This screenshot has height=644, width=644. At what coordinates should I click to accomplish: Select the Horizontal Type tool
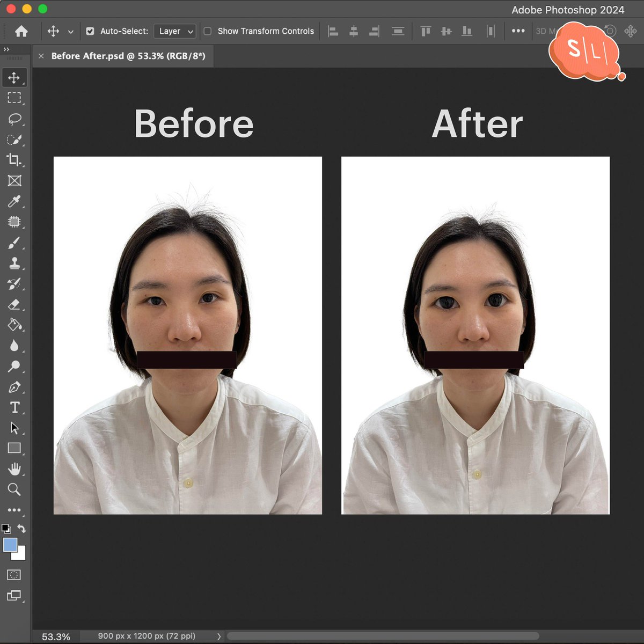pyautogui.click(x=14, y=408)
